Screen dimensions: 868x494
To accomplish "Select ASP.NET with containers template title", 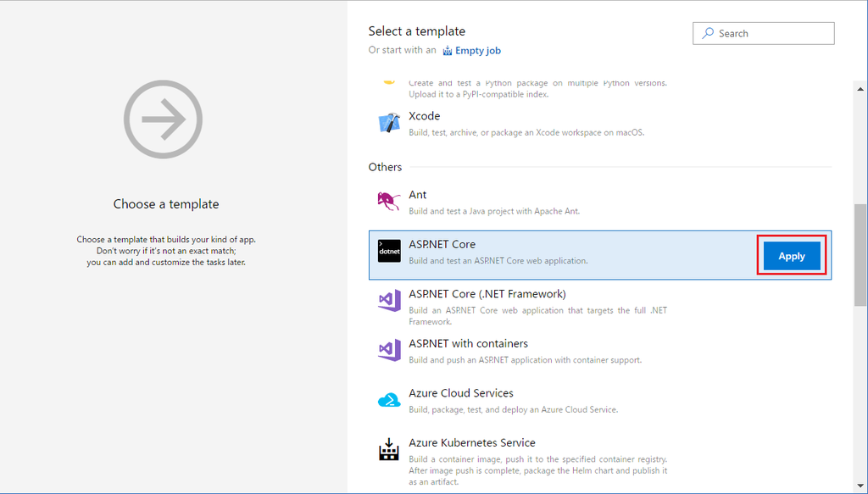I will pos(468,343).
